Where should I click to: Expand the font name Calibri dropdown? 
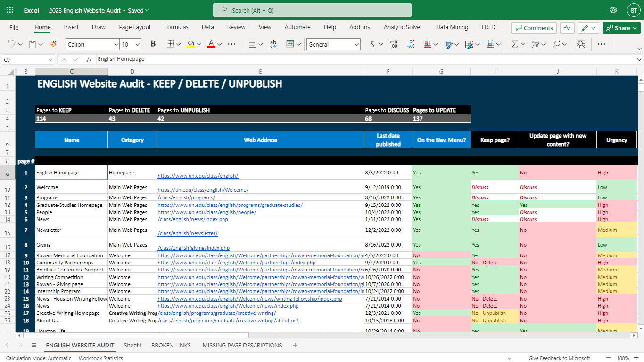(x=116, y=45)
